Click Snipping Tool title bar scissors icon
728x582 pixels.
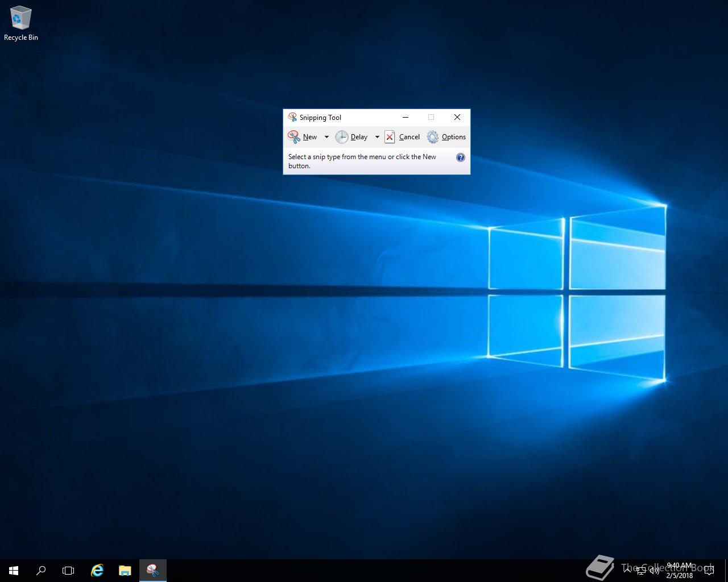(292, 117)
